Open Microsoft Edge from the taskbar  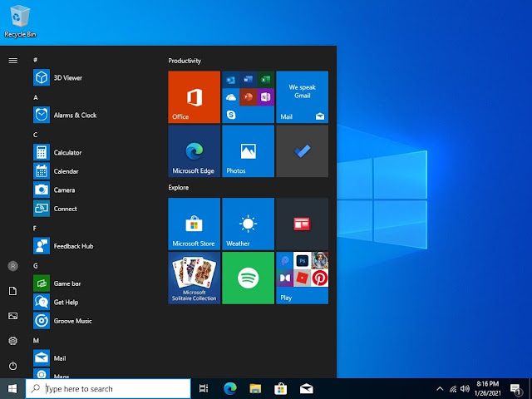pyautogui.click(x=230, y=388)
